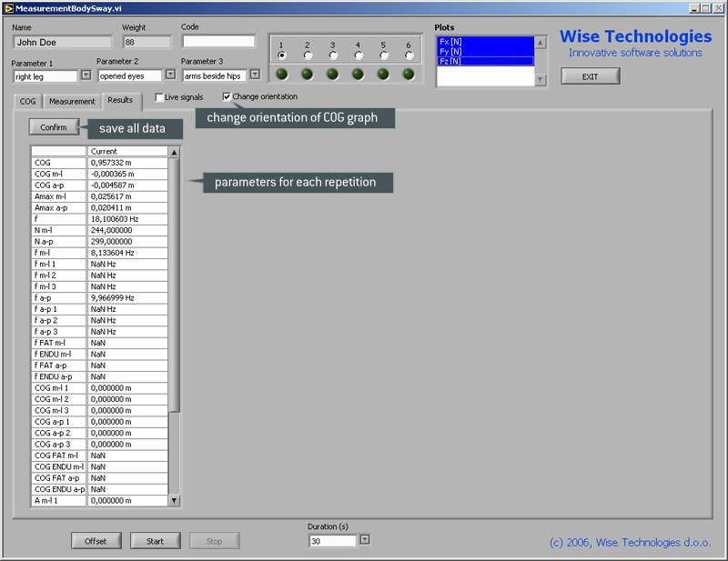This screenshot has height=561, width=728.
Task: Click the f FAT m-l row label
Action: pyautogui.click(x=58, y=343)
